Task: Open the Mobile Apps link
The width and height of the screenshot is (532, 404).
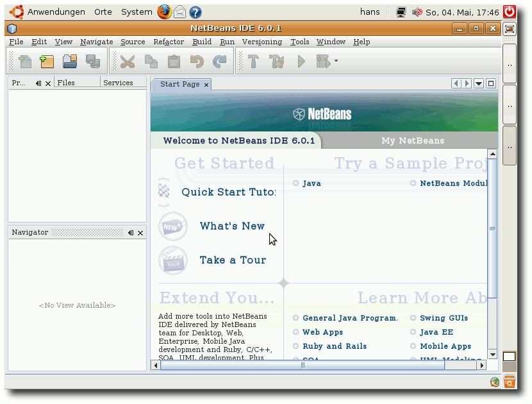Action: pos(445,346)
